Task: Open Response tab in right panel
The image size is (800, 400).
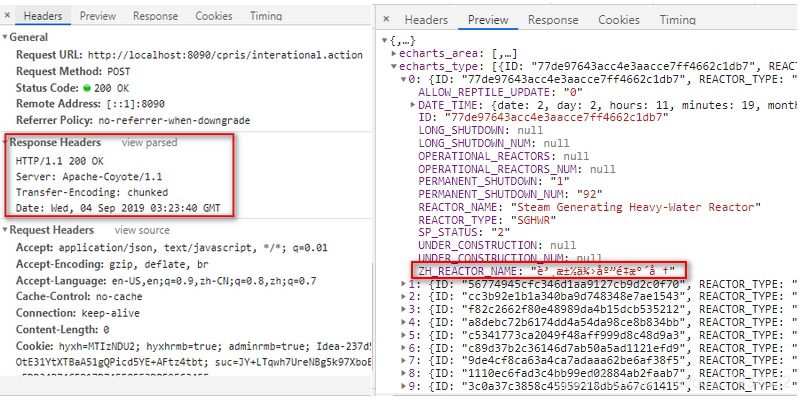Action: [x=553, y=20]
